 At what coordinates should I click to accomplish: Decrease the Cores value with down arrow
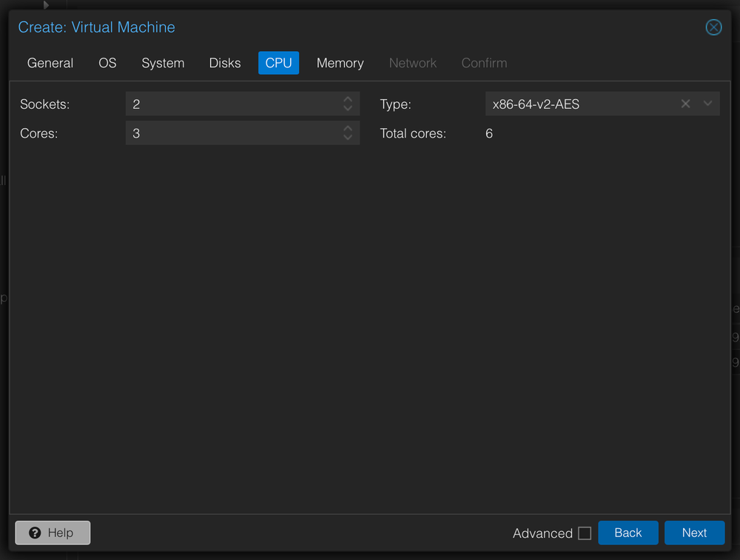click(x=347, y=138)
